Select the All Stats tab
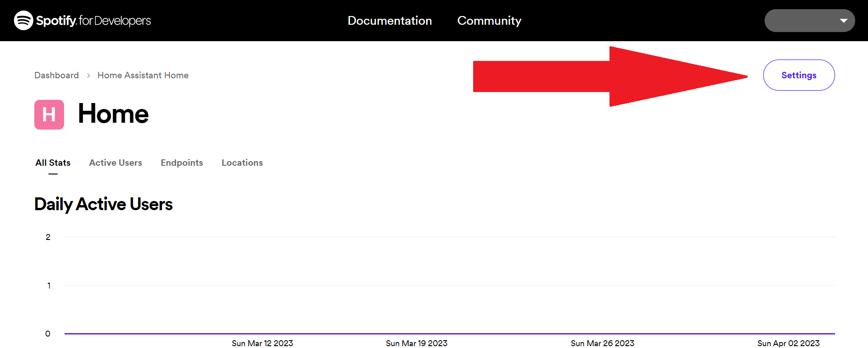 click(x=53, y=163)
